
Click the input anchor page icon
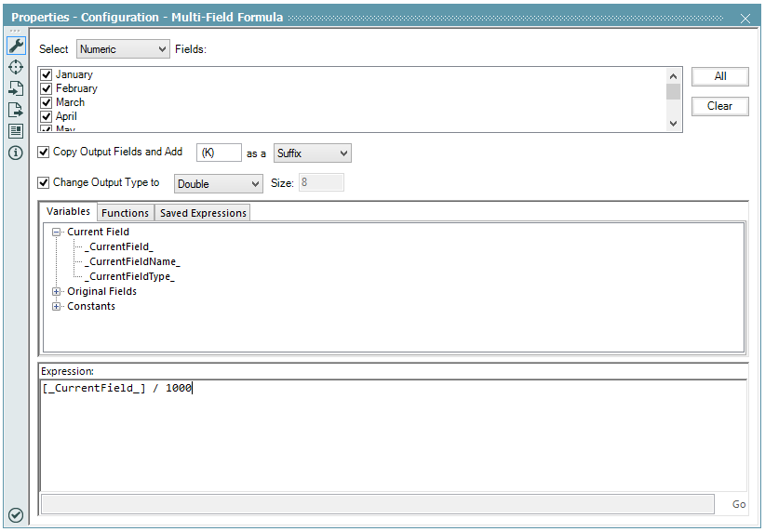(x=16, y=88)
